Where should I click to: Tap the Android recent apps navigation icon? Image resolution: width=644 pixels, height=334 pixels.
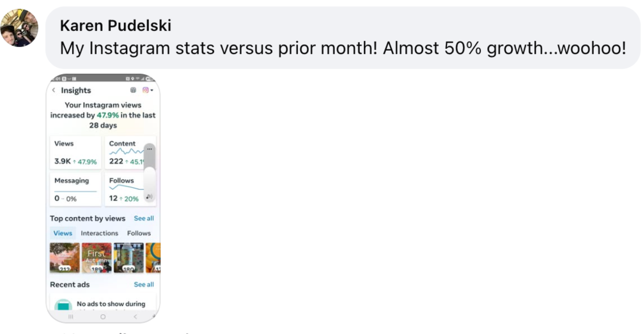(71, 317)
